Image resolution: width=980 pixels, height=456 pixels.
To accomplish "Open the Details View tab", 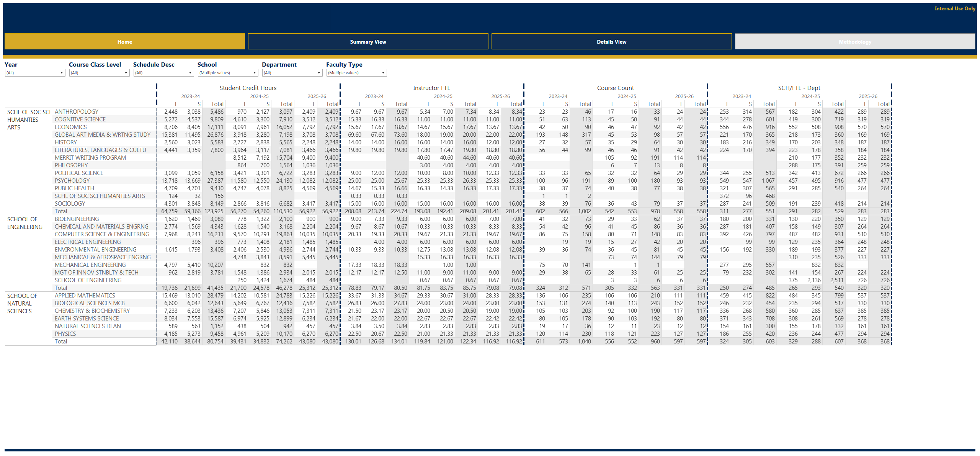I will [611, 42].
